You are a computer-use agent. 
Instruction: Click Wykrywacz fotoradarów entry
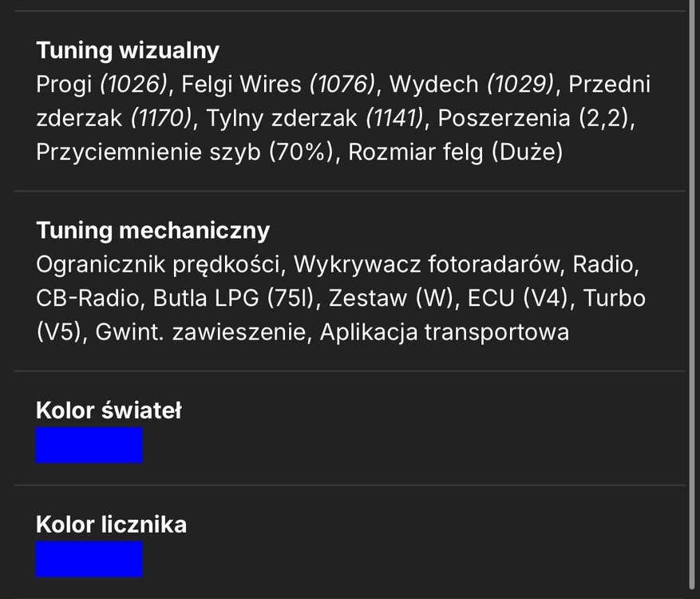426,264
